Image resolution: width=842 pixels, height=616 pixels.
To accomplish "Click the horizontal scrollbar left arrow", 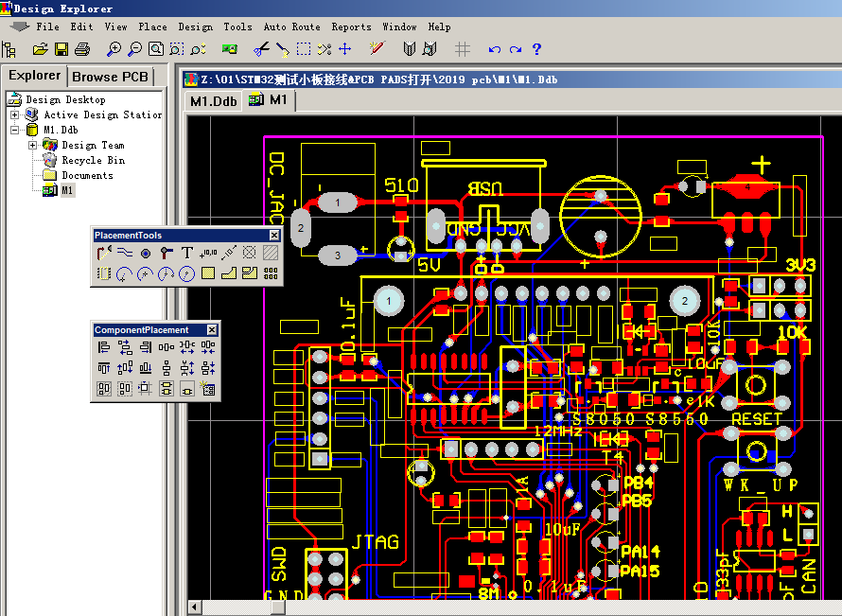I will pos(194,607).
